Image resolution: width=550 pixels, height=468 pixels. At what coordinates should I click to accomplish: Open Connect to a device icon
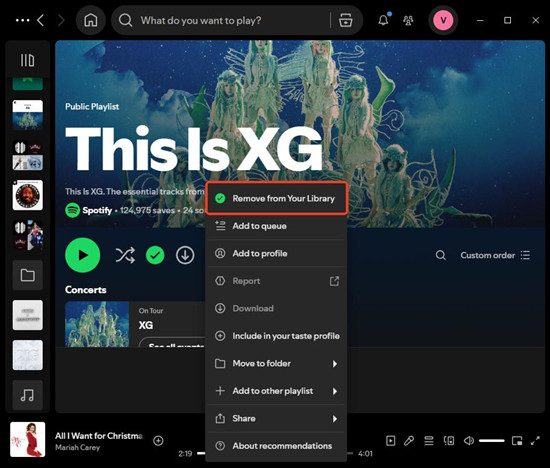449,441
